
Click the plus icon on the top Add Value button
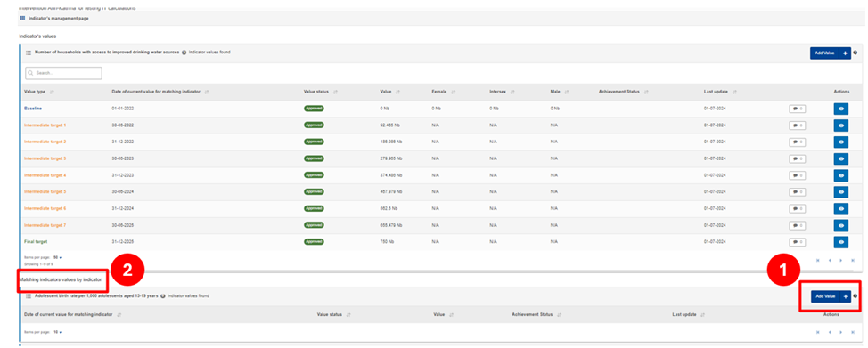pos(846,53)
